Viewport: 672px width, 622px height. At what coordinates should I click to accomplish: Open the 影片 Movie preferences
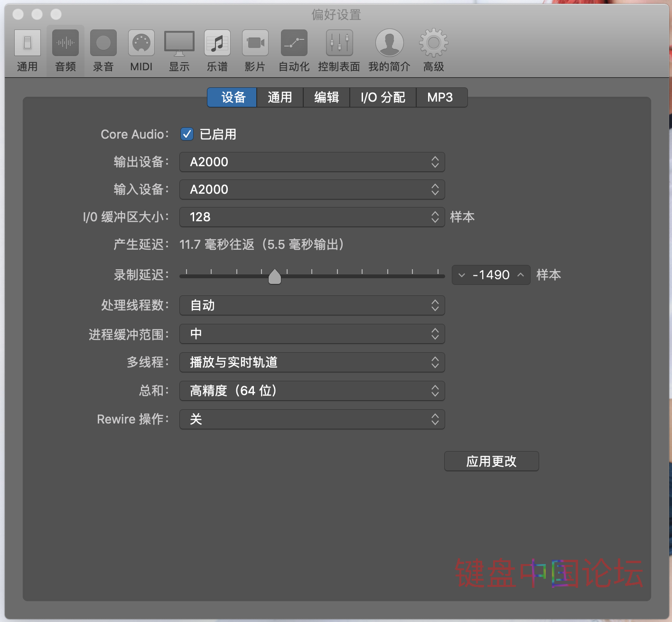pos(255,50)
